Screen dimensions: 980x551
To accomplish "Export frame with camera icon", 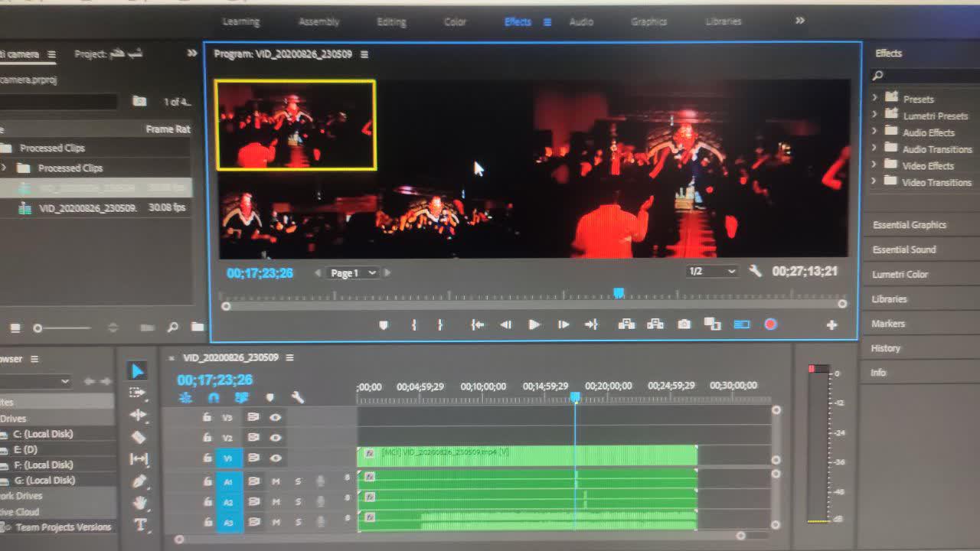I will pos(684,324).
